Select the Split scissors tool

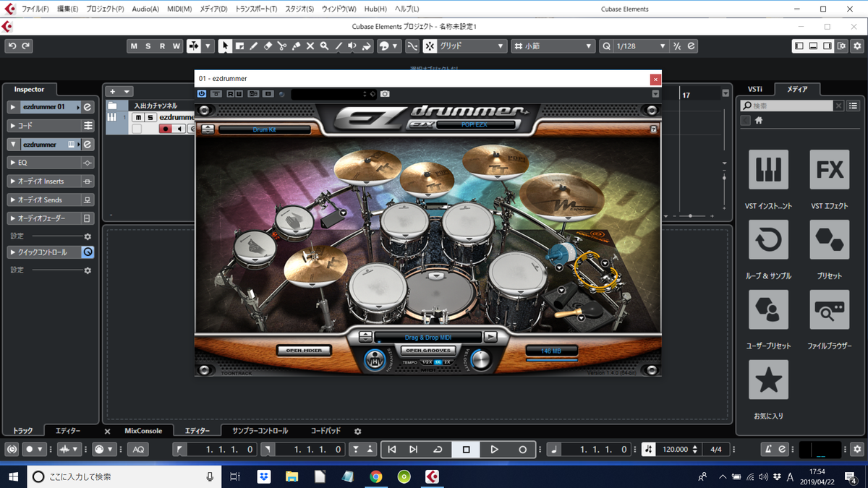(x=282, y=46)
